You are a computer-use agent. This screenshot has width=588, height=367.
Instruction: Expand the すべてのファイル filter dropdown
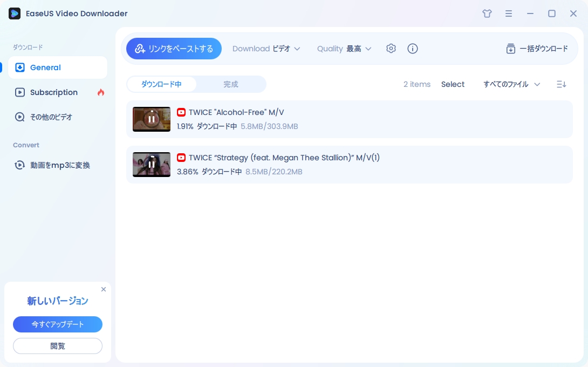(510, 84)
